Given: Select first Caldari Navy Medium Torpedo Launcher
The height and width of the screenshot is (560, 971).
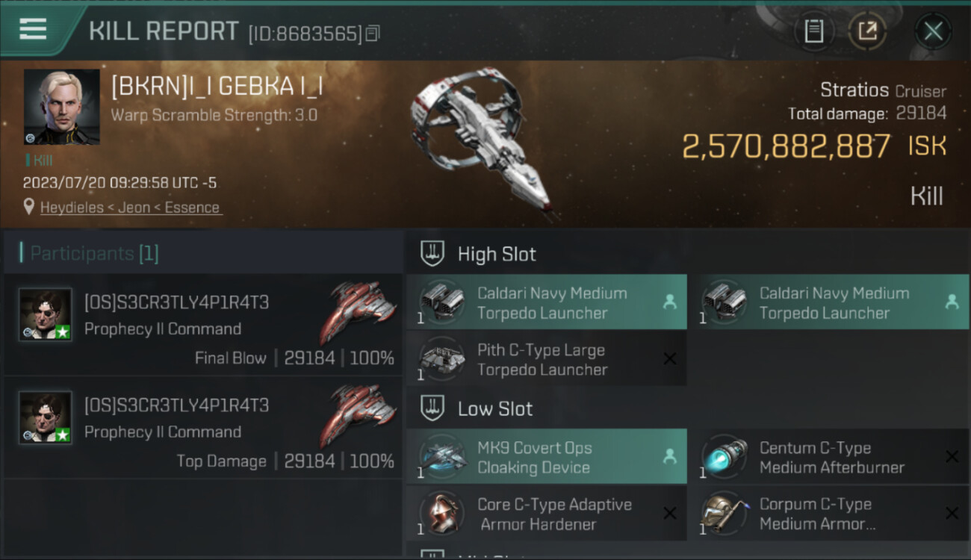Looking at the screenshot, I should [546, 302].
